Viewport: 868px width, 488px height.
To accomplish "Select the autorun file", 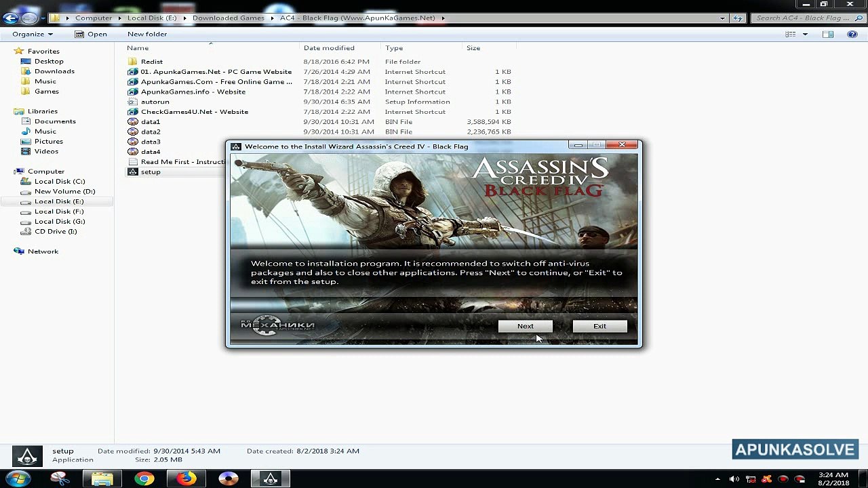I will point(155,102).
